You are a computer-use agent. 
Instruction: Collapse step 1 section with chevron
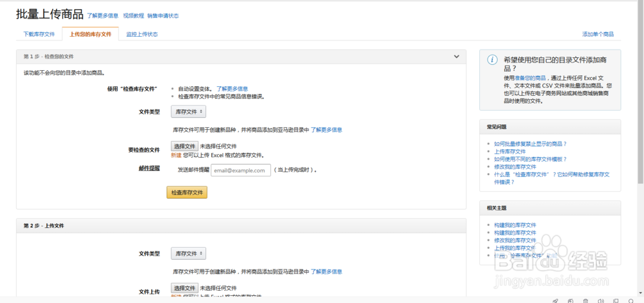457,57
